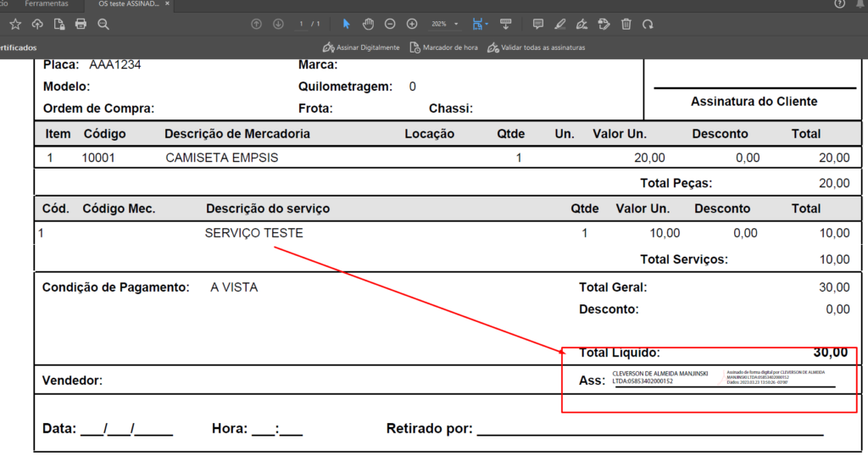The width and height of the screenshot is (868, 456).
Task: Bookmark the file with the star icon
Action: (x=15, y=24)
